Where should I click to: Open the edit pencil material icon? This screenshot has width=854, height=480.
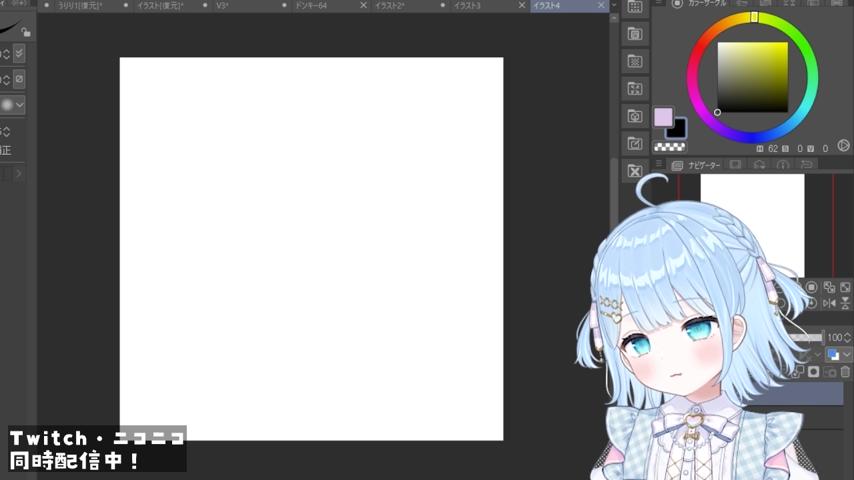pyautogui.click(x=635, y=143)
